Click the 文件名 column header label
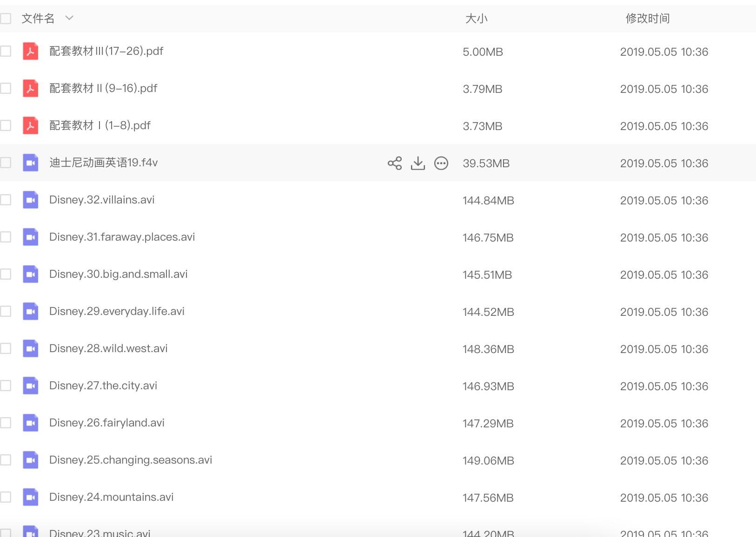Screen dimensions: 756x537 (x=38, y=19)
